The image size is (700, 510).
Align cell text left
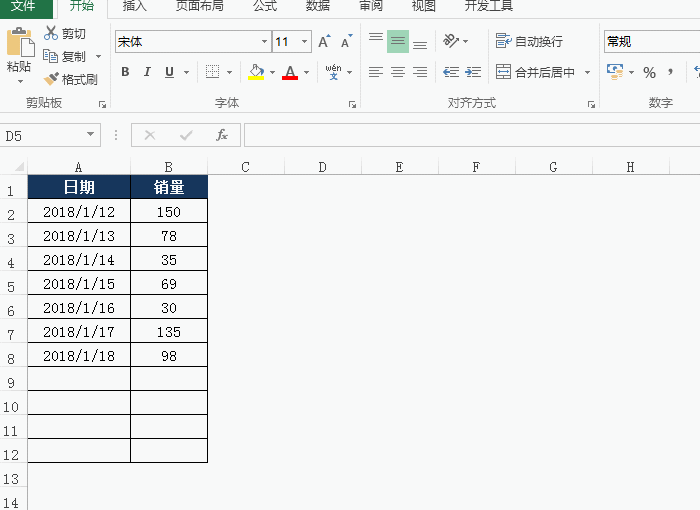[376, 71]
